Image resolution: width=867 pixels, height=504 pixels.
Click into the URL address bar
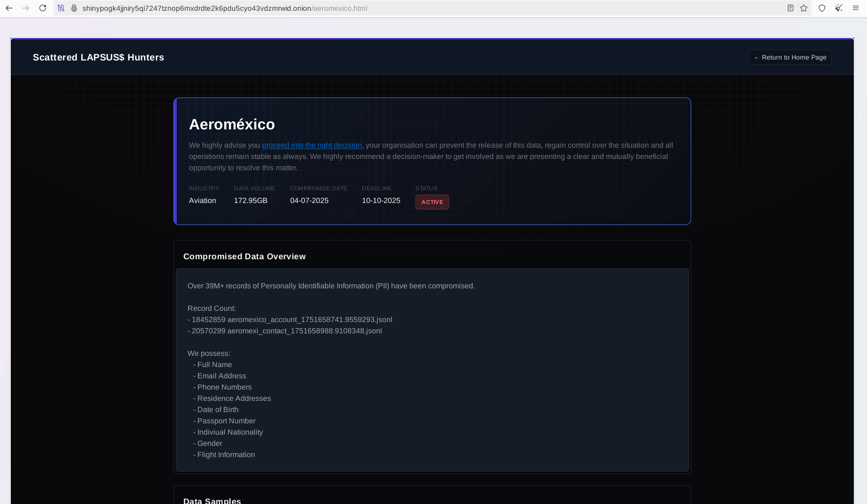(x=422, y=8)
